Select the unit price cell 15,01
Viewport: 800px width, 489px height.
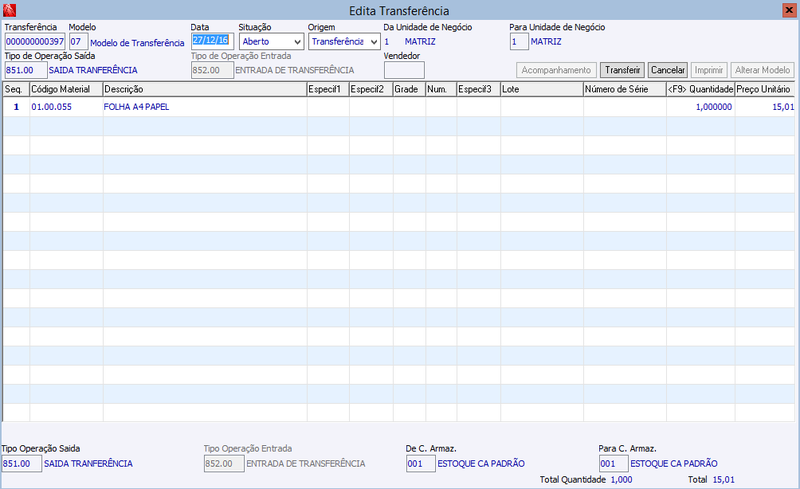coord(765,107)
